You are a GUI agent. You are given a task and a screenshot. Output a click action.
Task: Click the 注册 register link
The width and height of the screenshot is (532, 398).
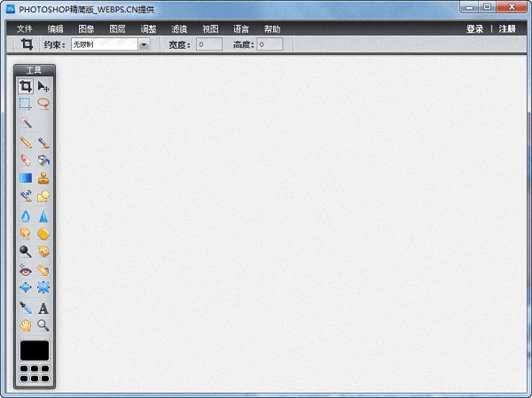(507, 29)
